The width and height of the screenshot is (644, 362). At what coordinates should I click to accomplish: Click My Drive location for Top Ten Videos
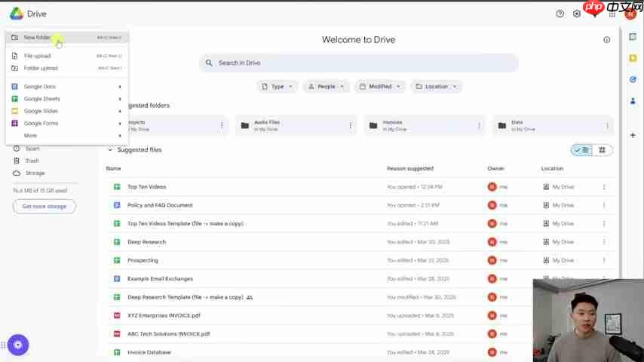tap(559, 187)
